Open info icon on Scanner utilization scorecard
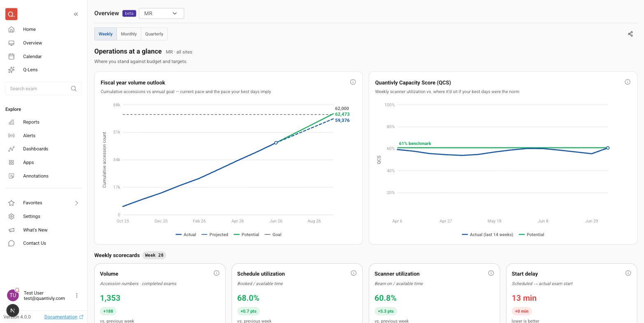This screenshot has width=644, height=323. point(491,273)
